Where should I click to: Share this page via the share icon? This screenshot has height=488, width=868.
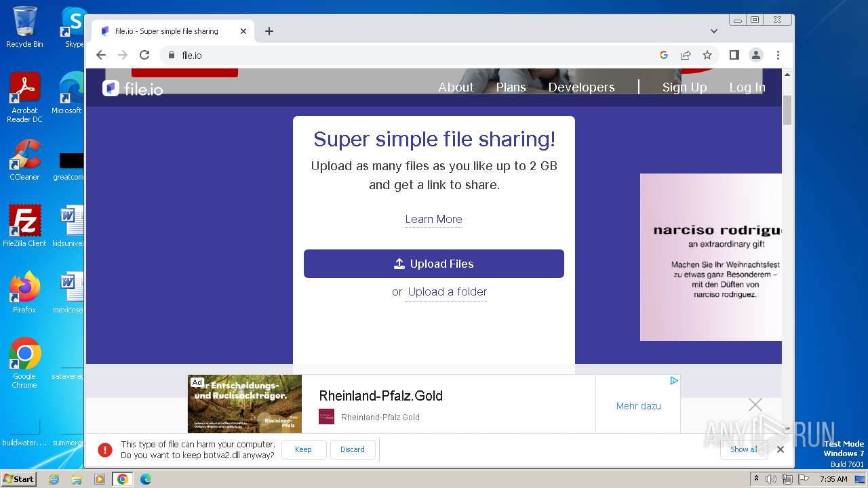tap(686, 55)
